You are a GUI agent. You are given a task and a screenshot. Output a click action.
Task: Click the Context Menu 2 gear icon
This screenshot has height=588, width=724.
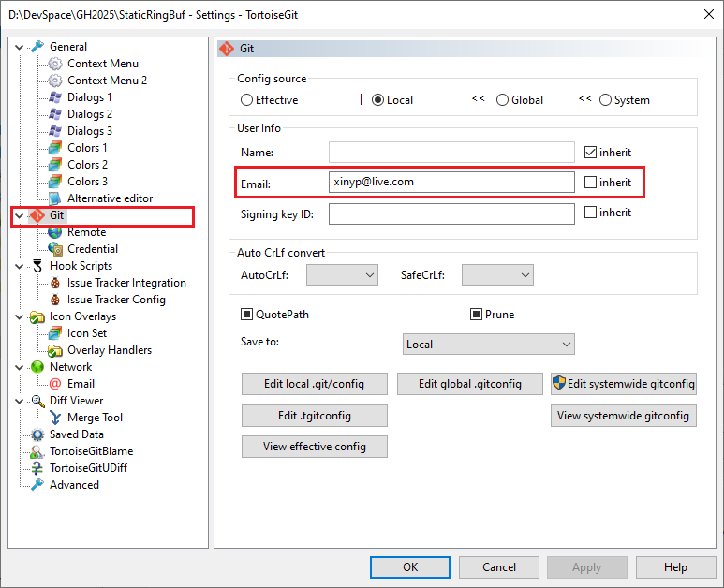(55, 81)
